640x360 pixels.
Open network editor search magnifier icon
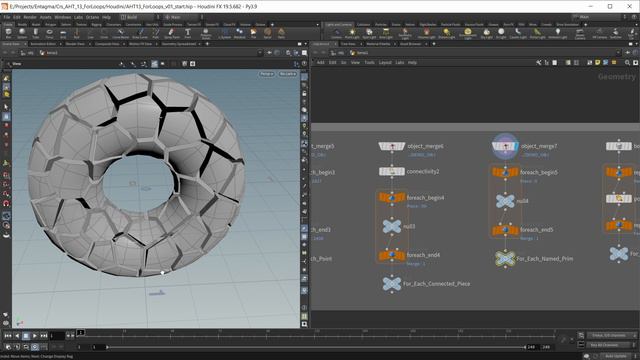(x=627, y=62)
